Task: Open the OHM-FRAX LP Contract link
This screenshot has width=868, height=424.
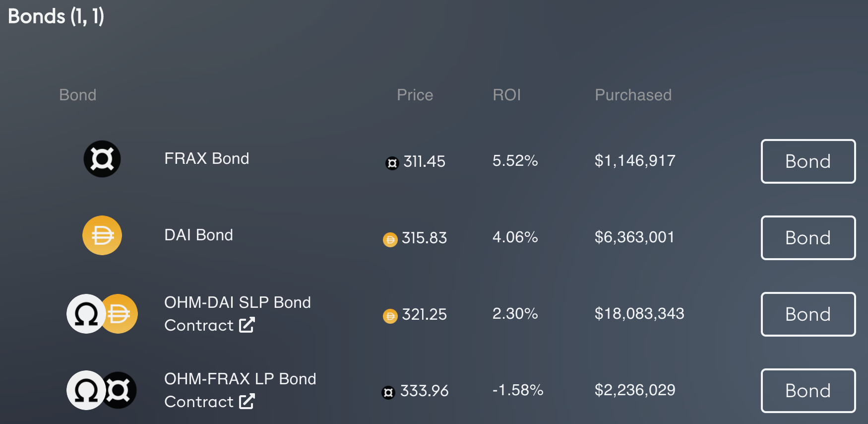Action: [x=199, y=402]
